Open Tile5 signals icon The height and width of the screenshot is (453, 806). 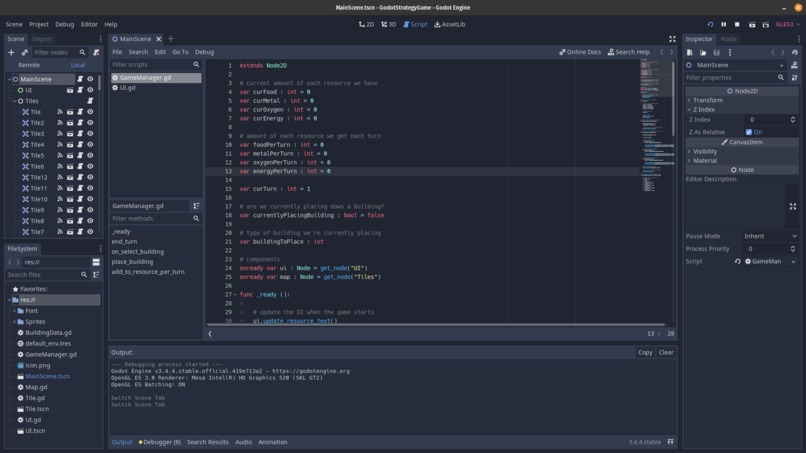[x=60, y=155]
